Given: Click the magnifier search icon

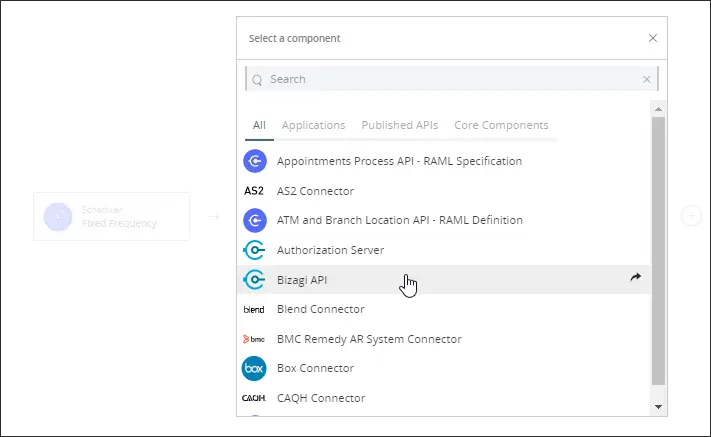Looking at the screenshot, I should (x=257, y=80).
